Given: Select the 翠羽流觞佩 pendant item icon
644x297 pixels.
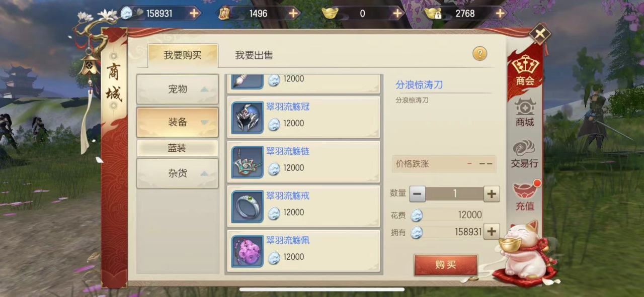Looking at the screenshot, I should click(x=248, y=251).
